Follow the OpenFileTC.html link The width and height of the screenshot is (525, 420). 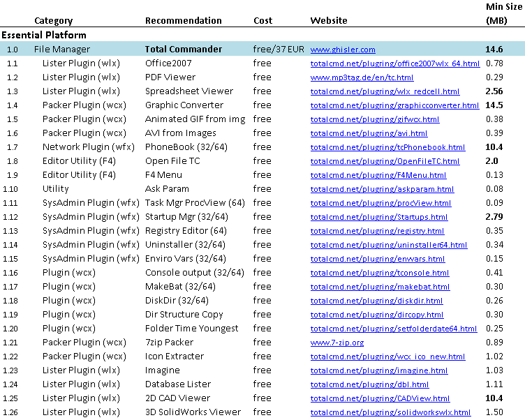(385, 161)
